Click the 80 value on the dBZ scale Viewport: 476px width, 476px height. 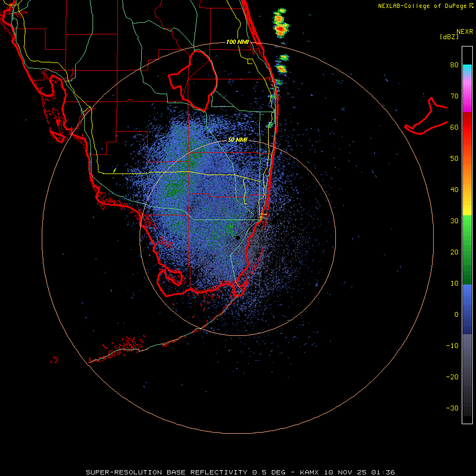point(454,65)
